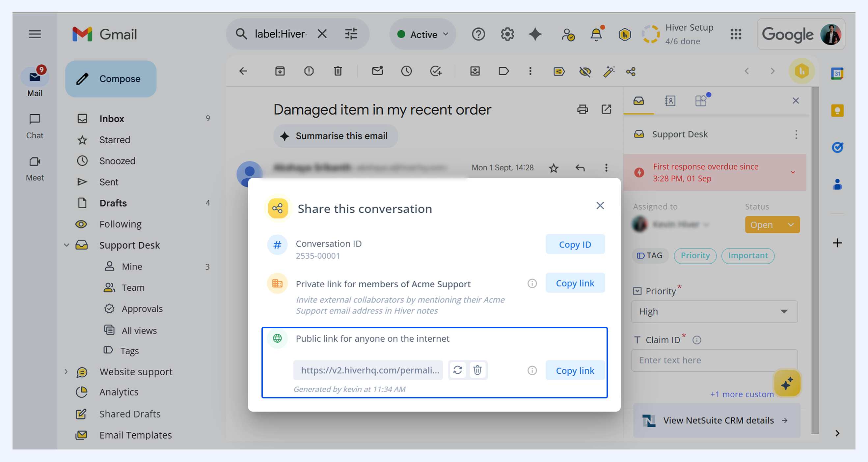Image resolution: width=868 pixels, height=462 pixels.
Task: Switch to the Hiver inbox tab
Action: (638, 101)
